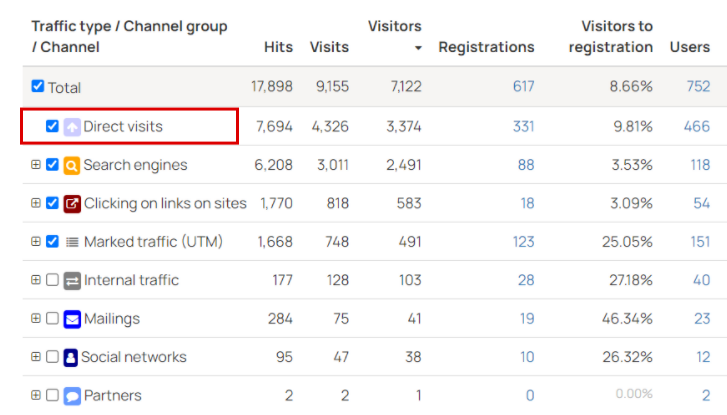Expand the Mailings row
The image size is (727, 415).
(36, 319)
